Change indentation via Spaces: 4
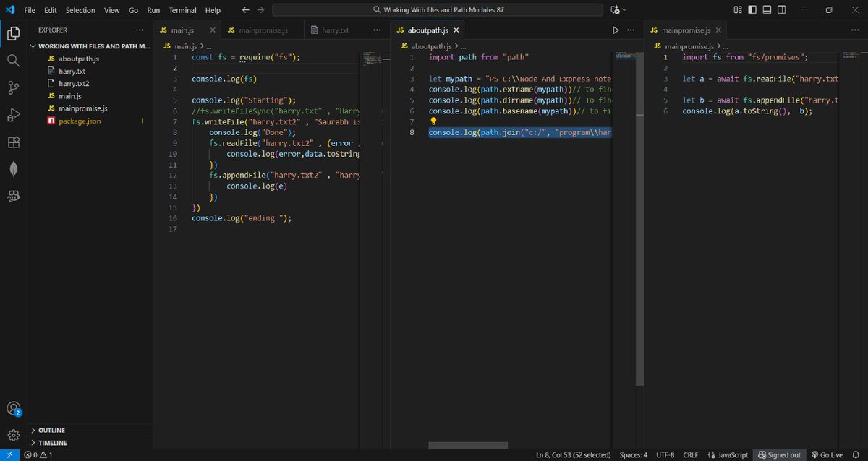 pos(634,455)
